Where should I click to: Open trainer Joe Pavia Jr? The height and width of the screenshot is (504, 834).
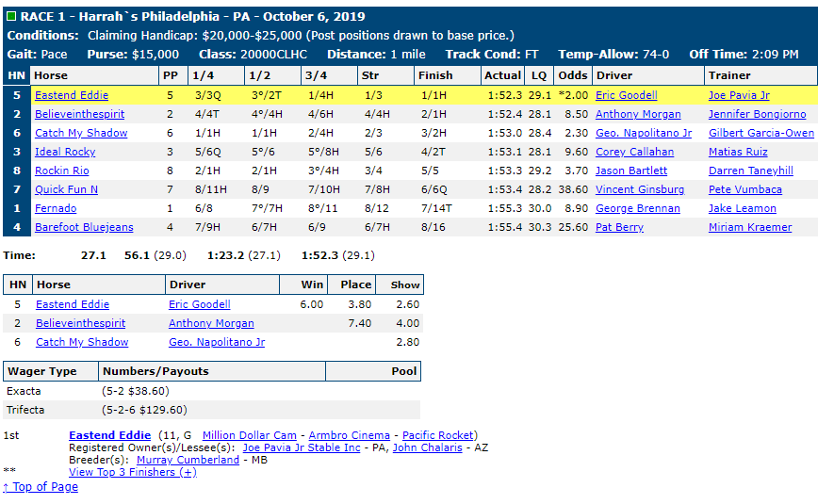tap(739, 95)
